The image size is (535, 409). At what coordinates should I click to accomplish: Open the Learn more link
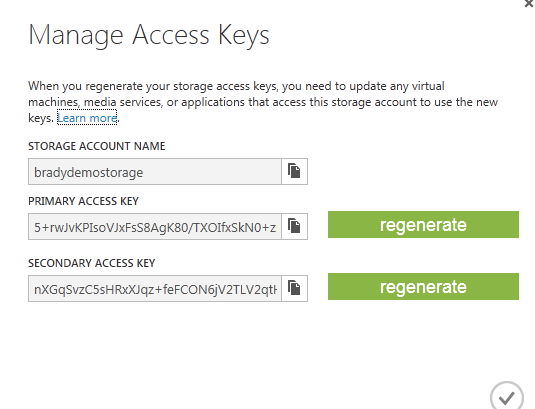[87, 118]
